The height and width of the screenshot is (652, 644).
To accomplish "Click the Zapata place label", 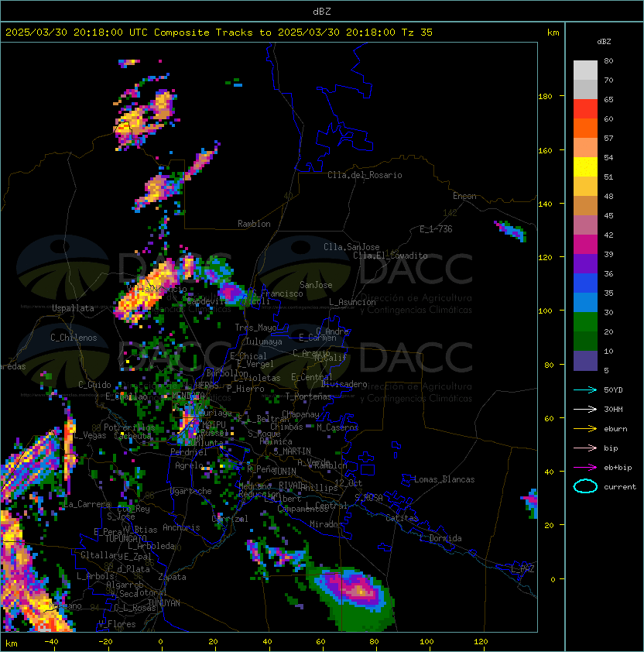I will point(172,577).
